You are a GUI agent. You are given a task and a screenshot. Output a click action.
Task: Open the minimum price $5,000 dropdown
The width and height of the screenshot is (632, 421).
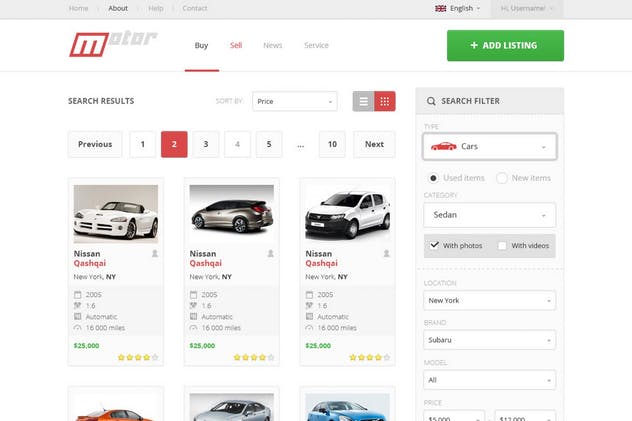pos(454,416)
